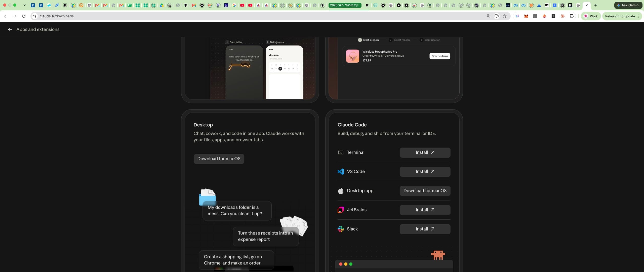The image size is (644, 272).
Task: Download for macOS in Desktop app row
Action: (425, 191)
